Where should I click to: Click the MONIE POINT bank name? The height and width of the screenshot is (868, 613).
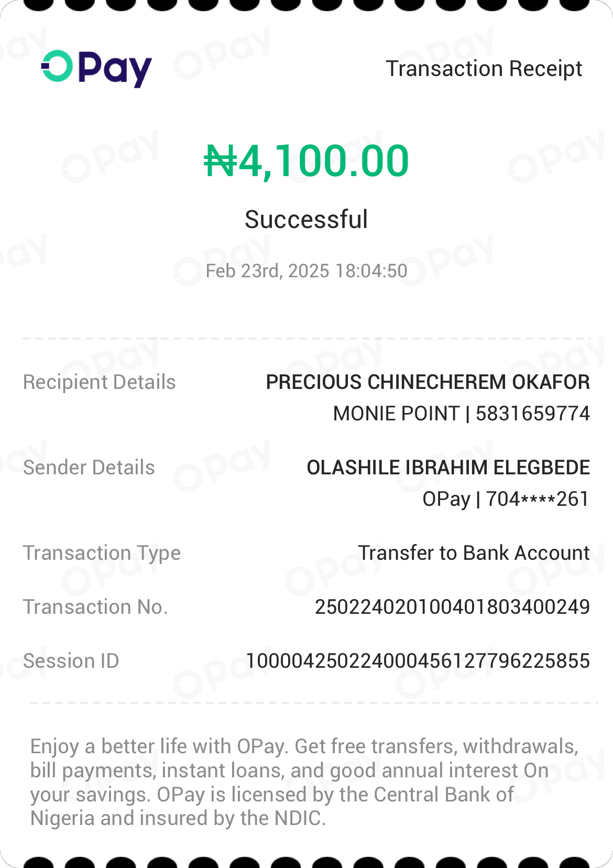coord(397,414)
